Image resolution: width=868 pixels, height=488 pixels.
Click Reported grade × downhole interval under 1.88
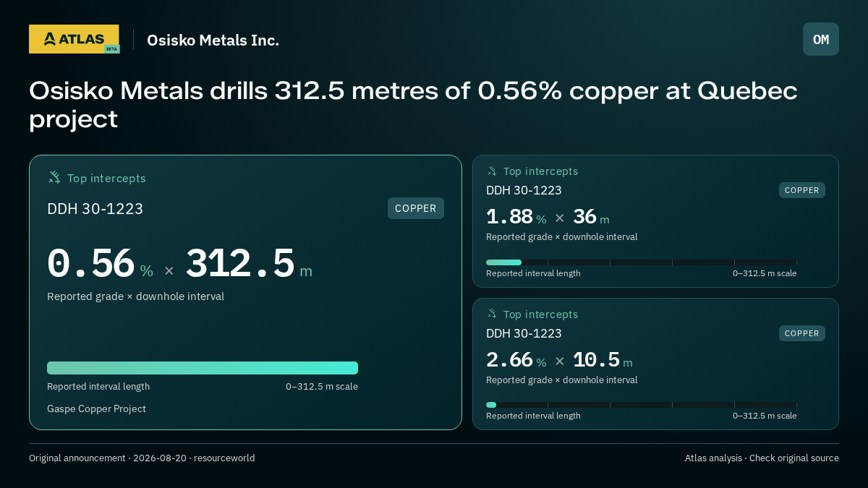pos(562,236)
